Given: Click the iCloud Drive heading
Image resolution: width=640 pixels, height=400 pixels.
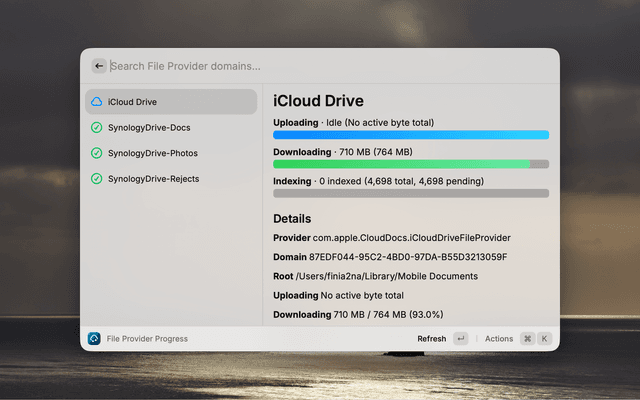Looking at the screenshot, I should (318, 101).
